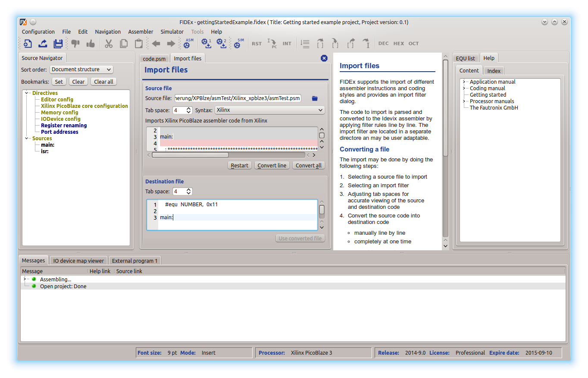Collapse the Sources tree node
588x378 pixels.
click(x=27, y=139)
